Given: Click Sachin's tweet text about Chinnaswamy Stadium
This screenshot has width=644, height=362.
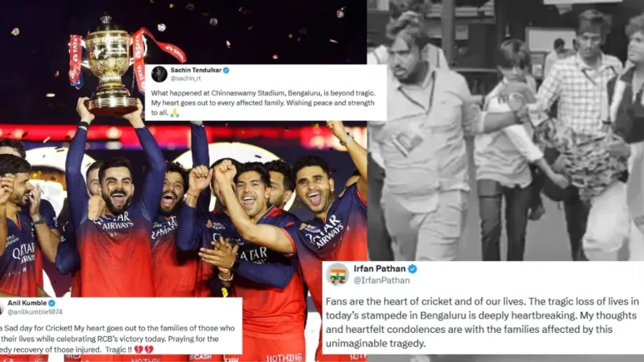Looking at the screenshot, I should (263, 102).
